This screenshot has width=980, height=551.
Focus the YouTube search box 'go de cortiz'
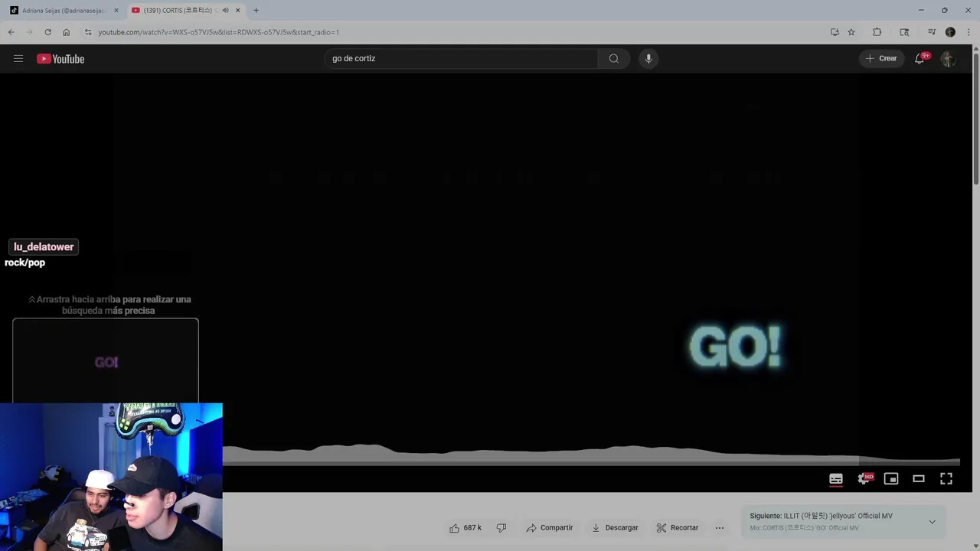(x=462, y=58)
